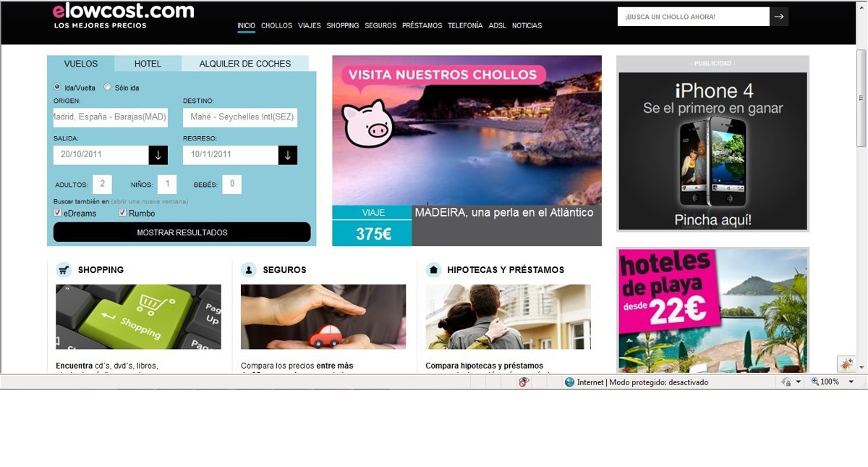This screenshot has width=868, height=467.
Task: Click the Origen airport input field
Action: (111, 117)
